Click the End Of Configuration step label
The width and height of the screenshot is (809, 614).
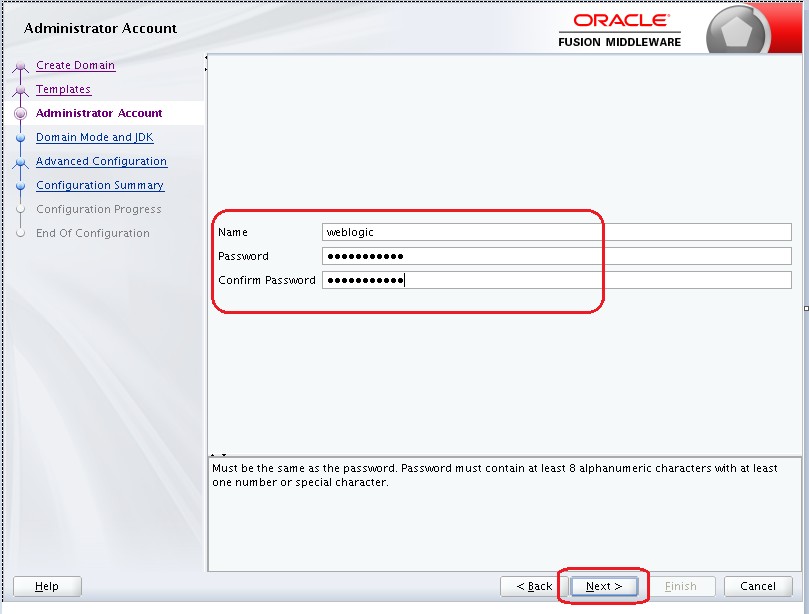(93, 233)
